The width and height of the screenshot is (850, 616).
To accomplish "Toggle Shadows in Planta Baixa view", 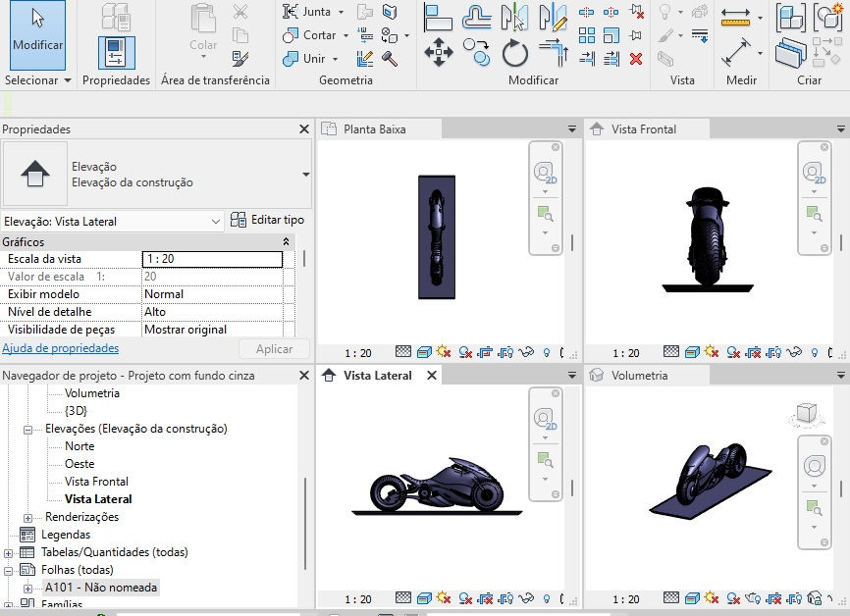I will tap(464, 353).
